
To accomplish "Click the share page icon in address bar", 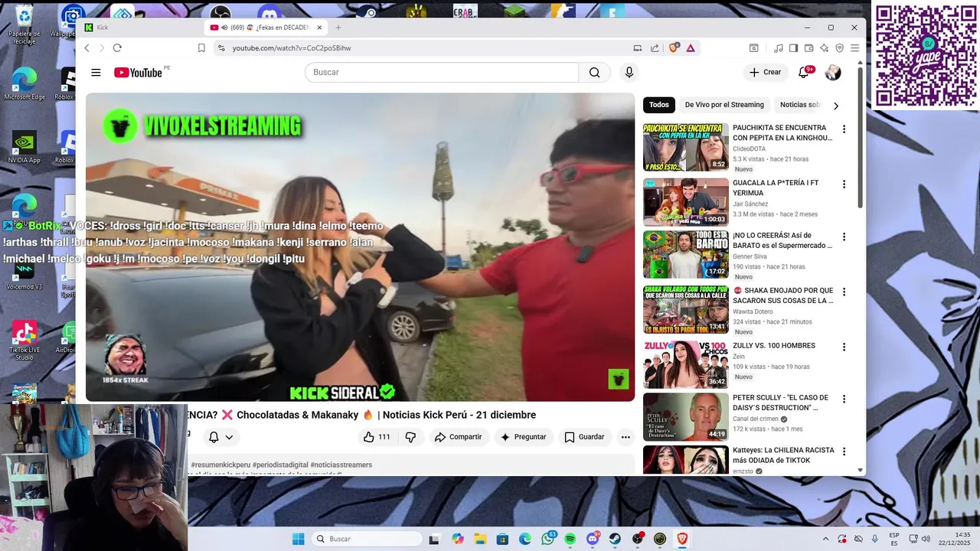I will pos(655,47).
